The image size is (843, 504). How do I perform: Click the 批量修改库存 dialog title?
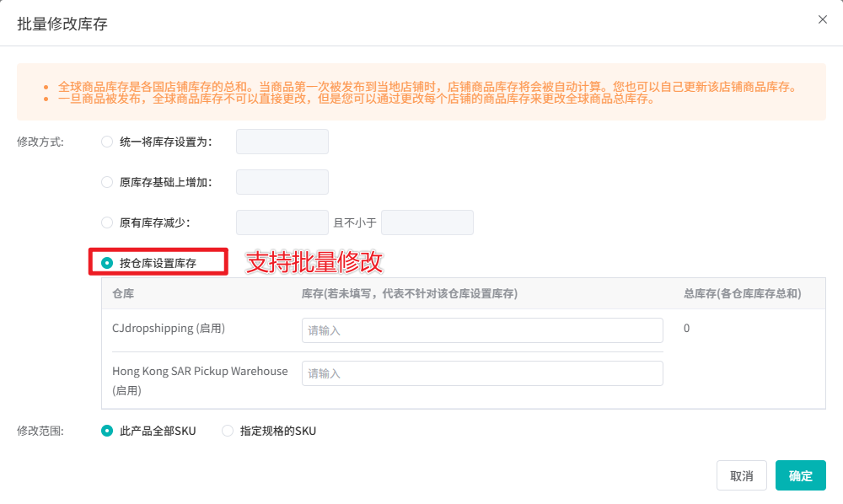[x=62, y=24]
